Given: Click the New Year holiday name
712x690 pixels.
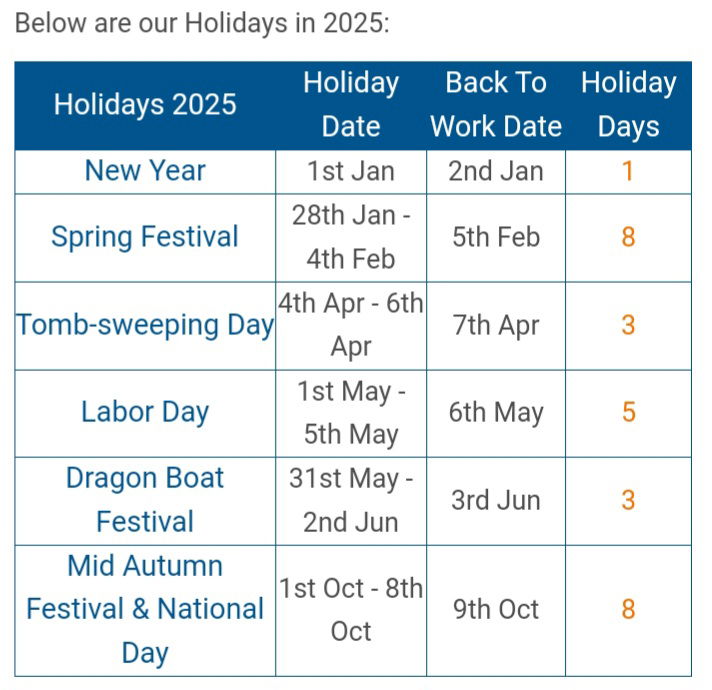Looking at the screenshot, I should 145,170.
